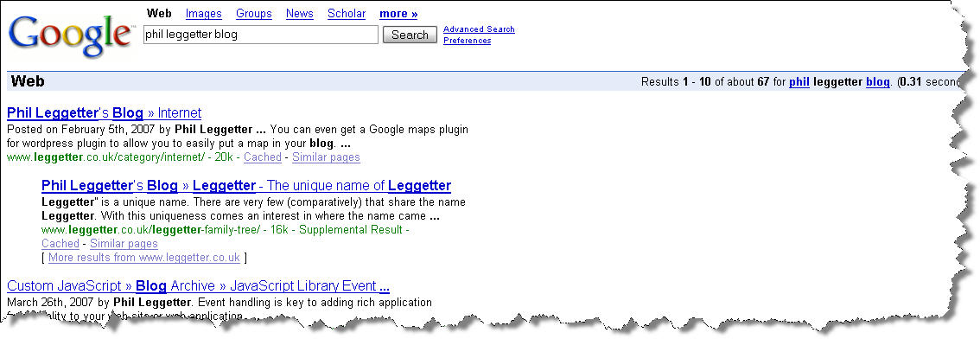The height and width of the screenshot is (339, 980).
Task: Open Advanced Search link
Action: tap(479, 29)
